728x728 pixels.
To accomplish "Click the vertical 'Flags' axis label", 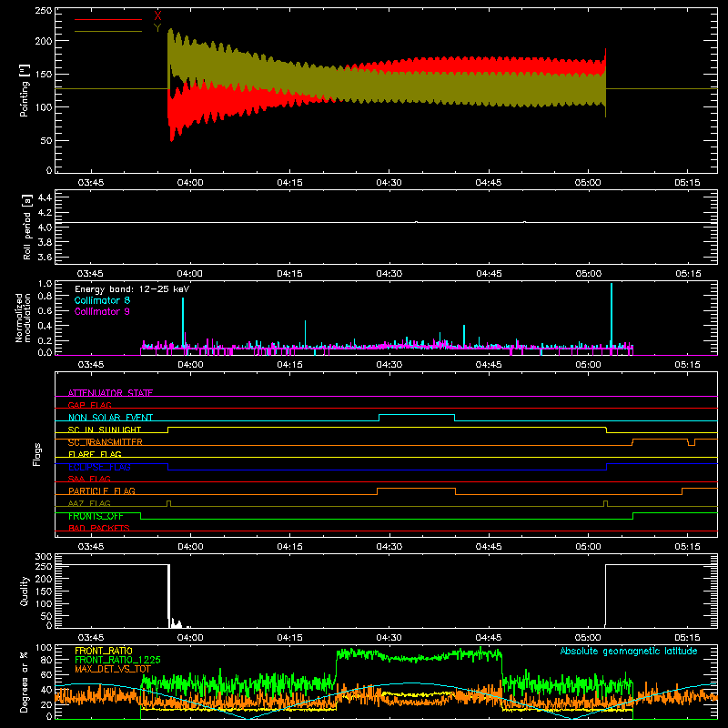I will tap(37, 454).
